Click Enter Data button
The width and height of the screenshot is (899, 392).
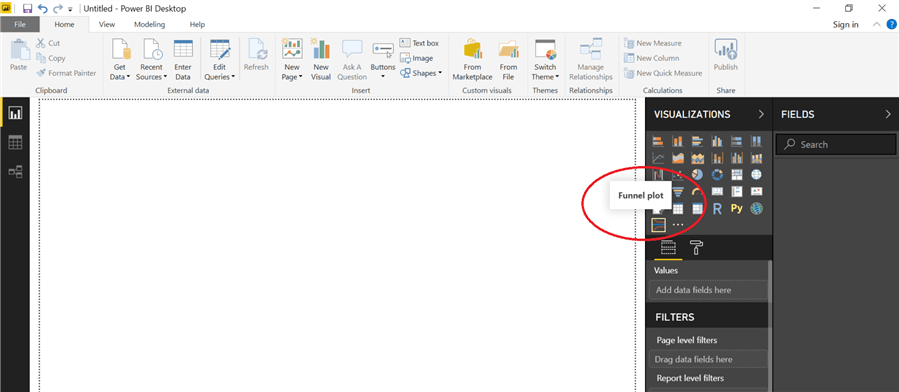coord(183,59)
